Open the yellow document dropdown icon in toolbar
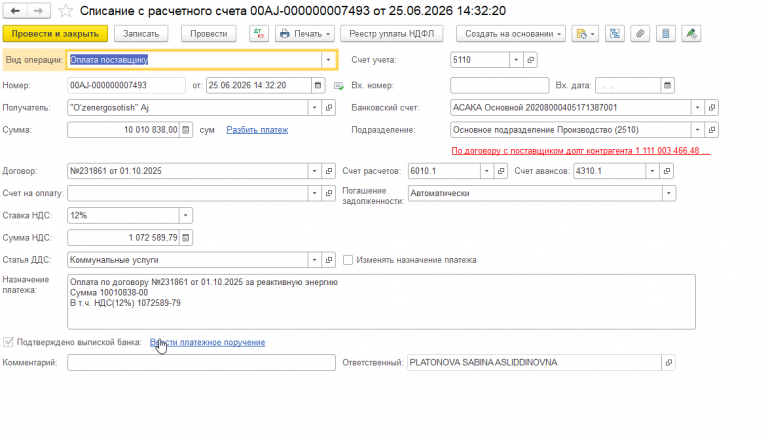Viewport: 768px width, 438px height. pos(585,34)
